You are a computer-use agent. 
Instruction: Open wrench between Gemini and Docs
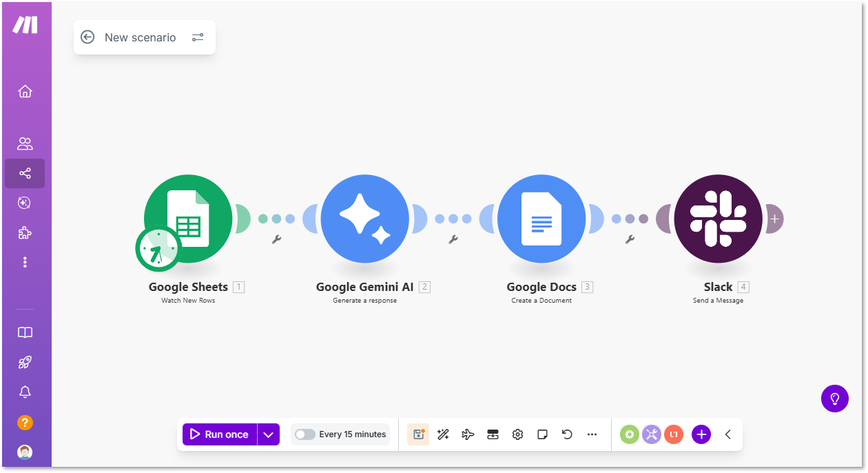coord(453,239)
